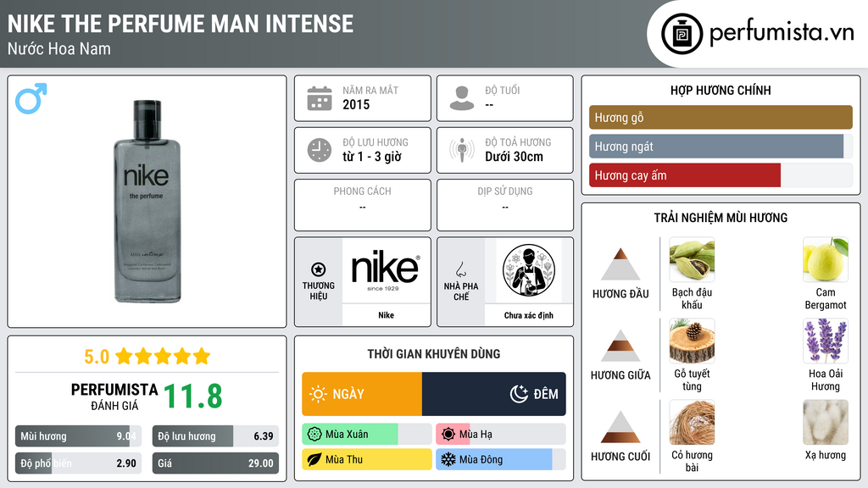The height and width of the screenshot is (488, 868).
Task: Click the Phong cách card
Action: coord(363,205)
